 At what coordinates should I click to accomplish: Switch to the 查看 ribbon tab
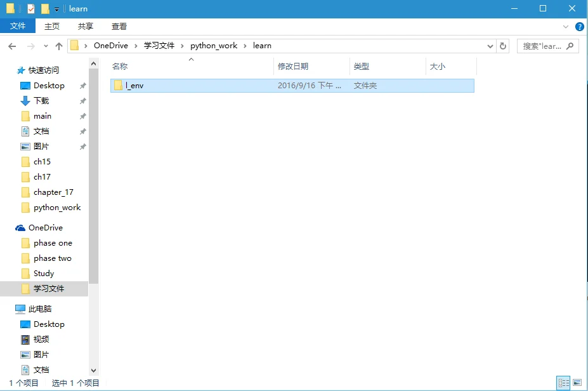(x=119, y=26)
